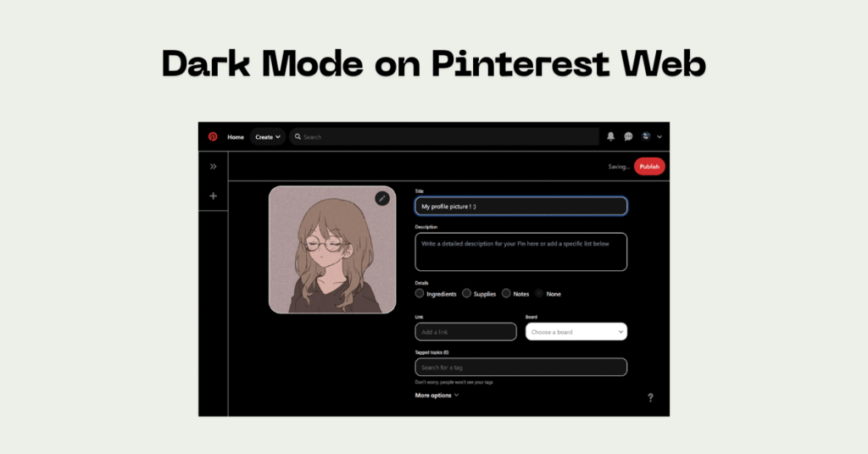Expand the accounts chevron beside the avatar

pos(659,136)
